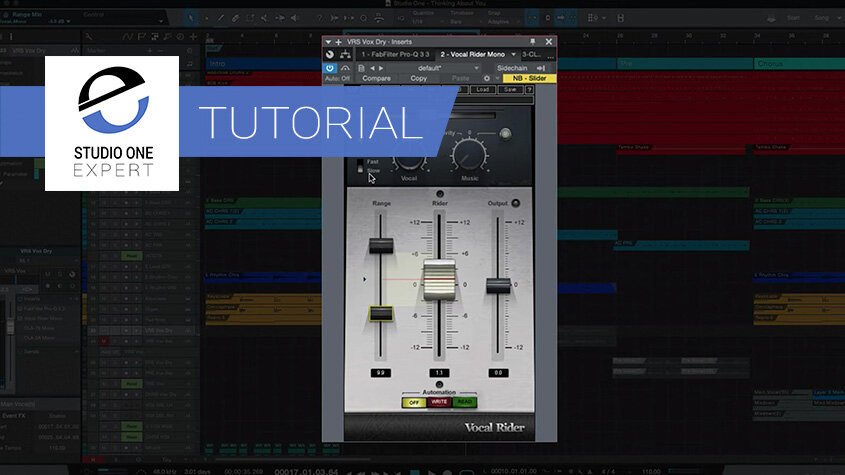Open the channel routing editor icon
Image resolution: width=845 pixels, height=475 pixels.
point(345,54)
